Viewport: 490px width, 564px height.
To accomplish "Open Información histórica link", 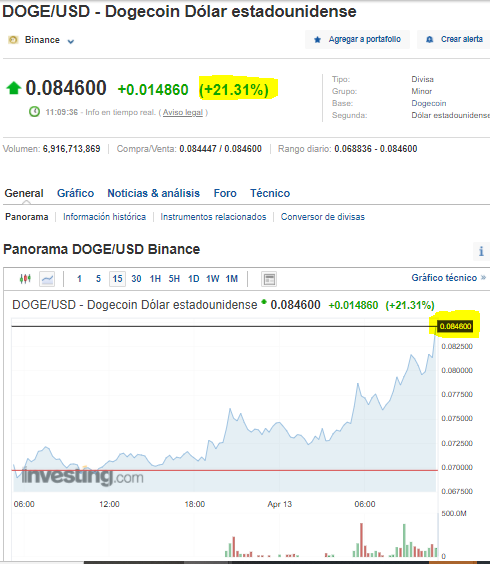I will click(x=104, y=217).
